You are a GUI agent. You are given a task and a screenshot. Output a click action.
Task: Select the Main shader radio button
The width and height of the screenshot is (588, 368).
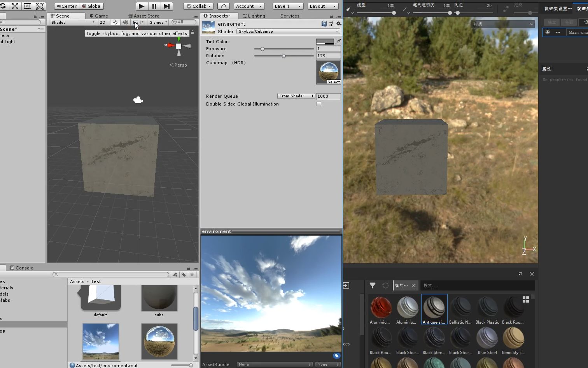point(548,32)
